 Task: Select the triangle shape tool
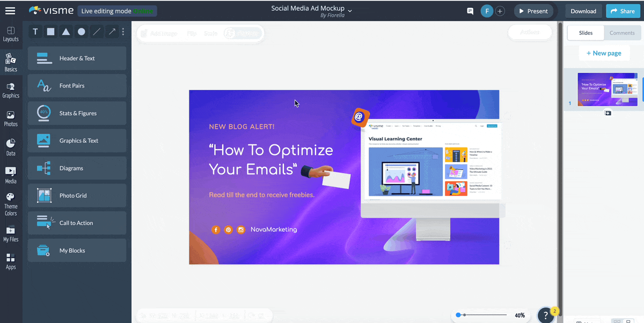point(65,32)
